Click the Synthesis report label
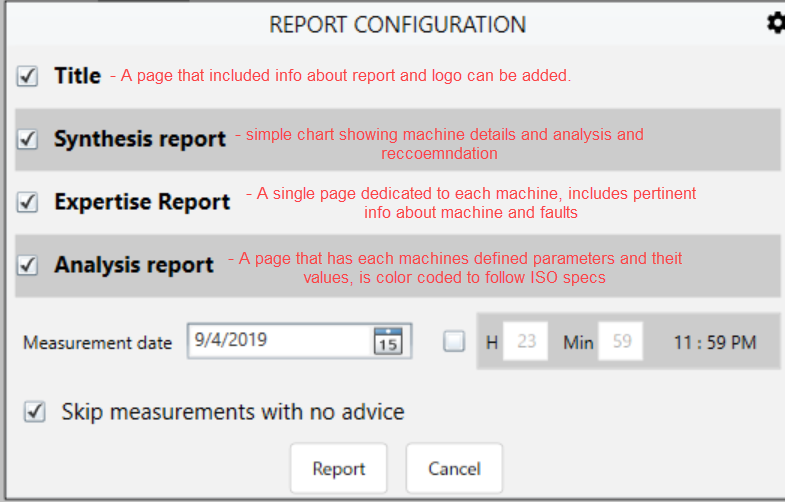Image resolution: width=785 pixels, height=502 pixels. [x=140, y=139]
